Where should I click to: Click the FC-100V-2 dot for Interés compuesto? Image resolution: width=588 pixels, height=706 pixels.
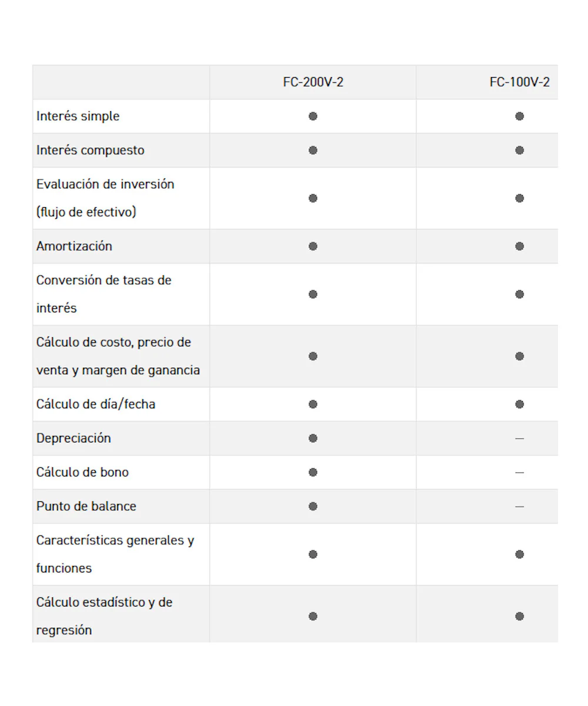[x=519, y=150]
